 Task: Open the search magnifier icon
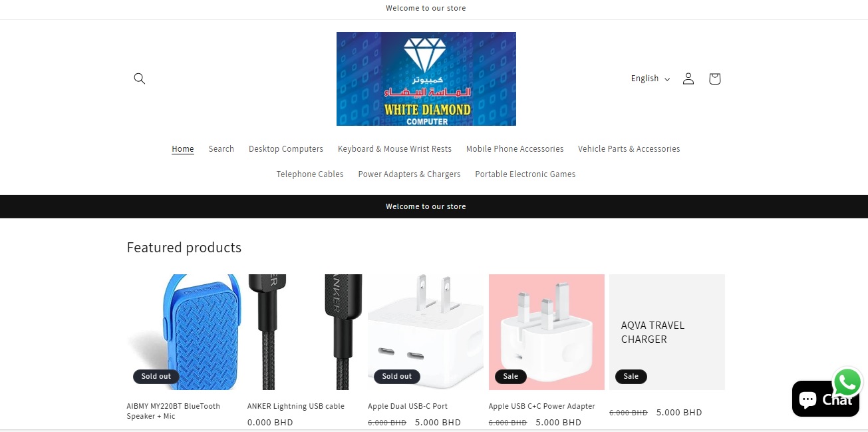(x=139, y=79)
